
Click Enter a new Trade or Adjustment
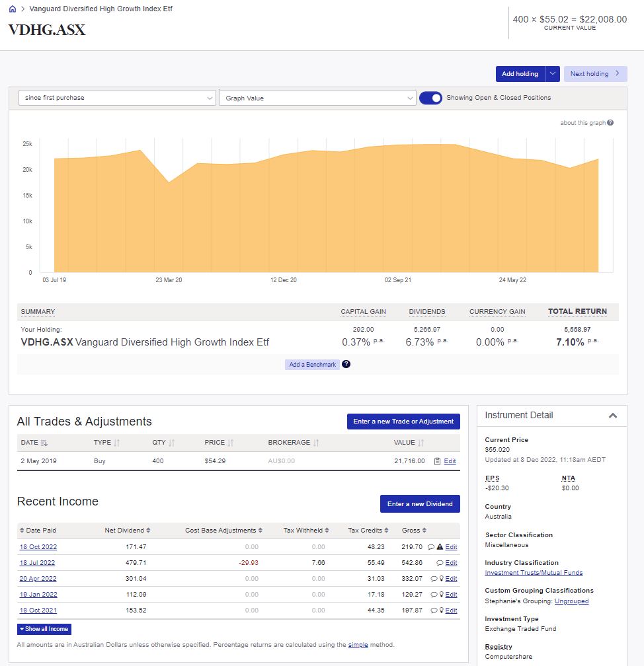403,422
